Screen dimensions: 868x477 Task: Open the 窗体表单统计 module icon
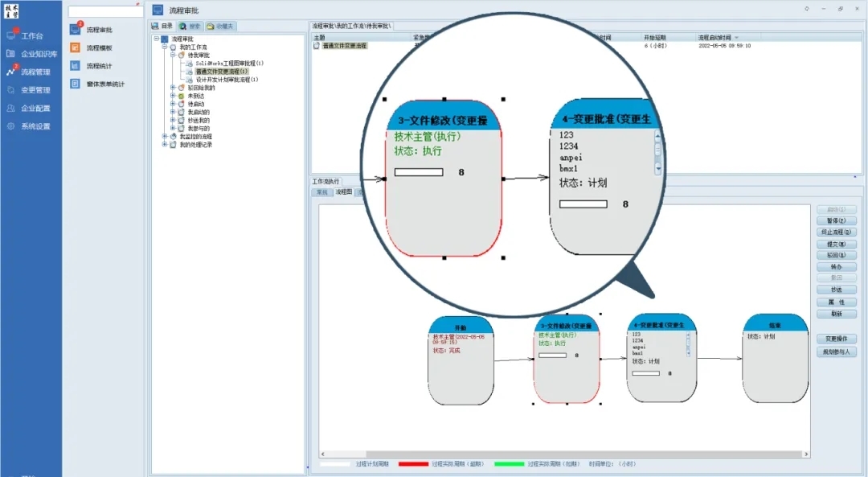tap(75, 84)
